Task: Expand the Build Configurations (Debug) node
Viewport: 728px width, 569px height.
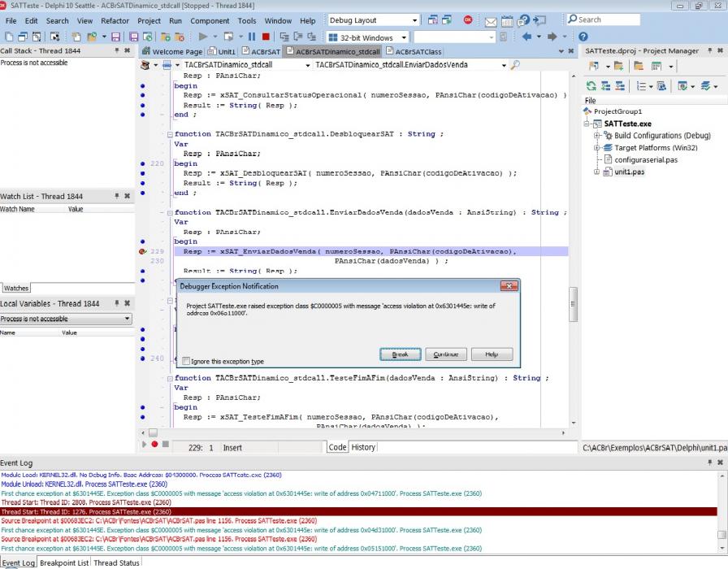Action: (597, 136)
